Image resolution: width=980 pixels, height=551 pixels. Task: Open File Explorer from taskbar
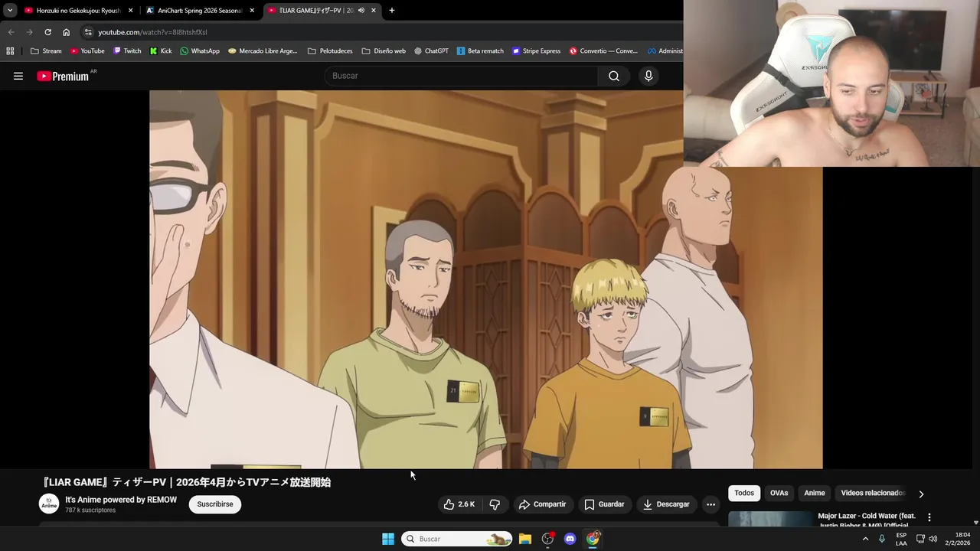pos(525,539)
